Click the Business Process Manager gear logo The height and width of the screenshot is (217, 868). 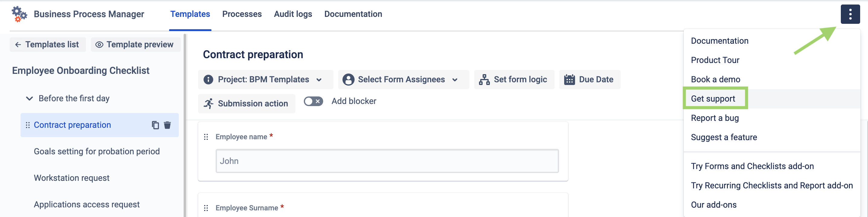[x=19, y=14]
